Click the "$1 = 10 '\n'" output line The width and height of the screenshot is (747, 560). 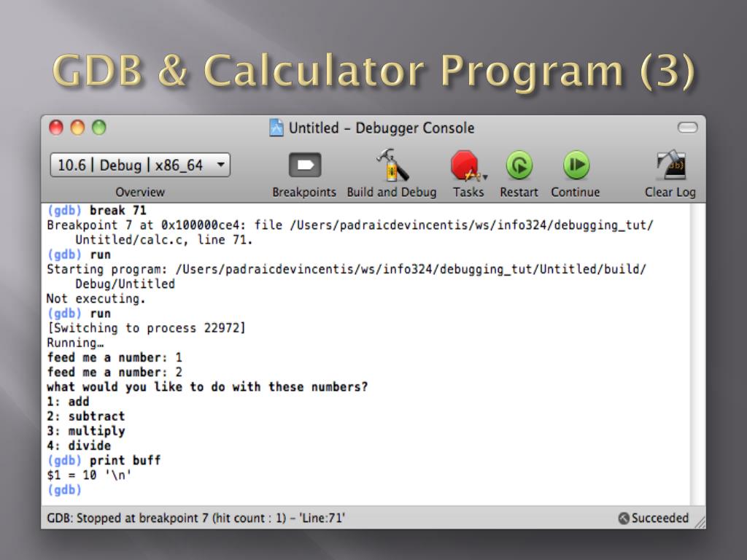click(89, 475)
